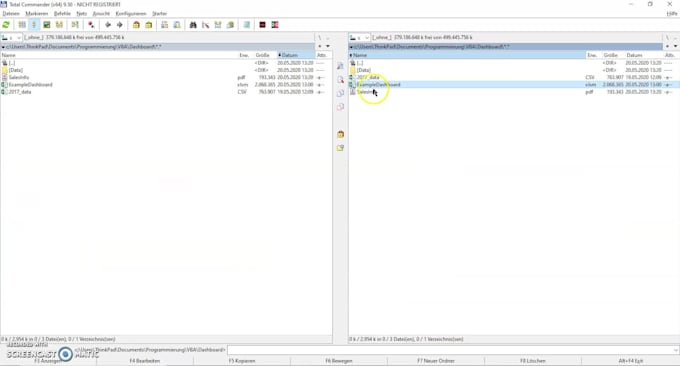Click the last red-green toolbar icon
This screenshot has width=680, height=366.
[x=275, y=25]
